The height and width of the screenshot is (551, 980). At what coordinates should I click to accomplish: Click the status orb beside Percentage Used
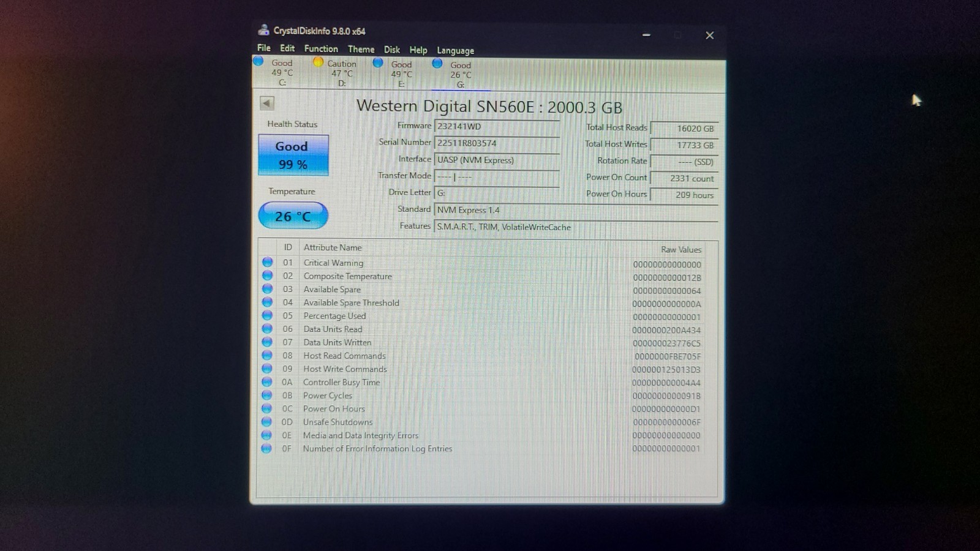(x=267, y=315)
